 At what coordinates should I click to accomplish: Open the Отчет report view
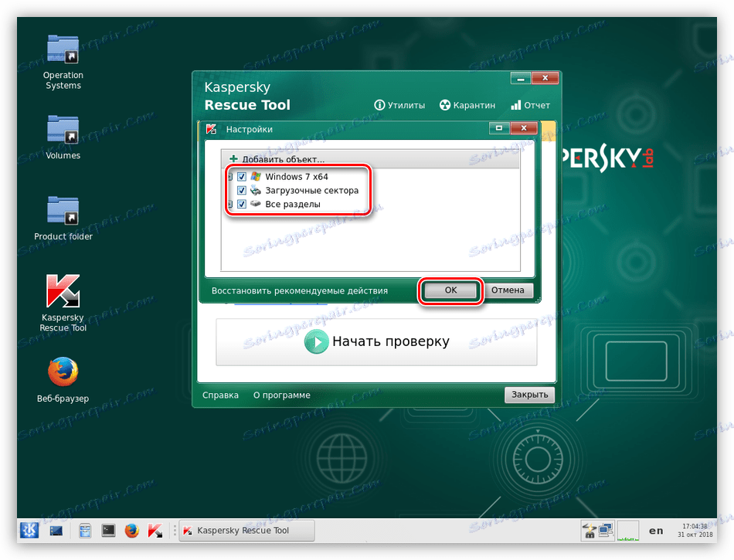[530, 105]
